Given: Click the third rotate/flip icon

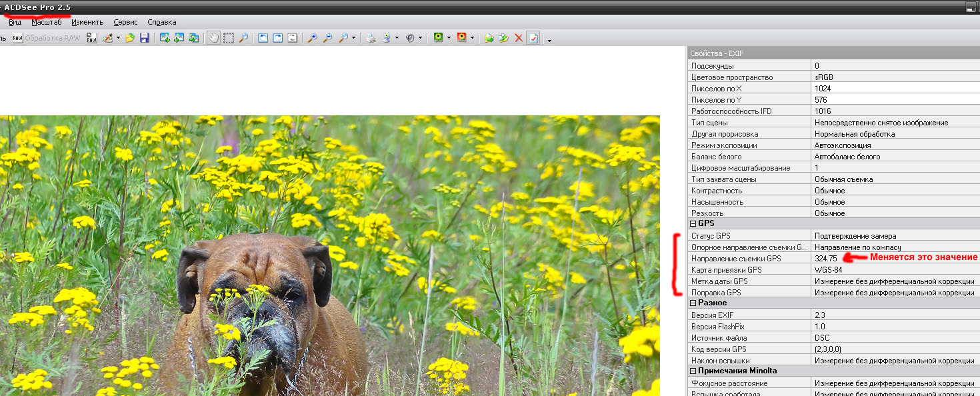Looking at the screenshot, I should [292, 38].
